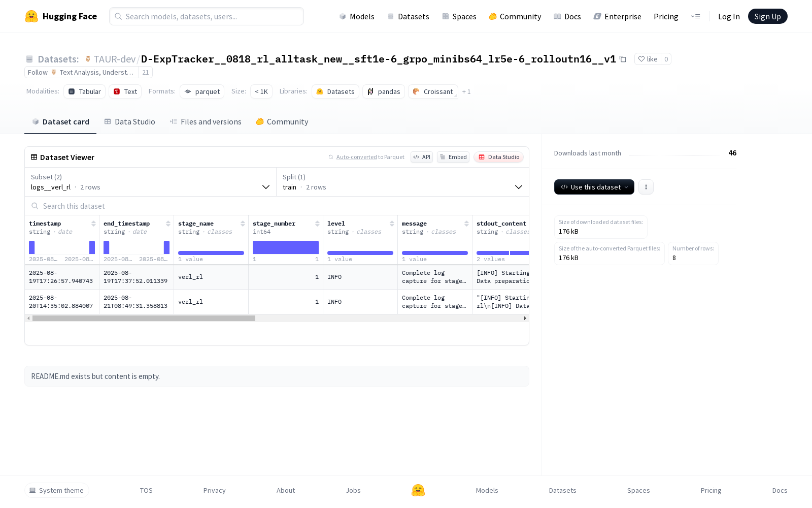This screenshot has height=508, width=812.
Task: Open Community in the top navigation
Action: pos(515,16)
